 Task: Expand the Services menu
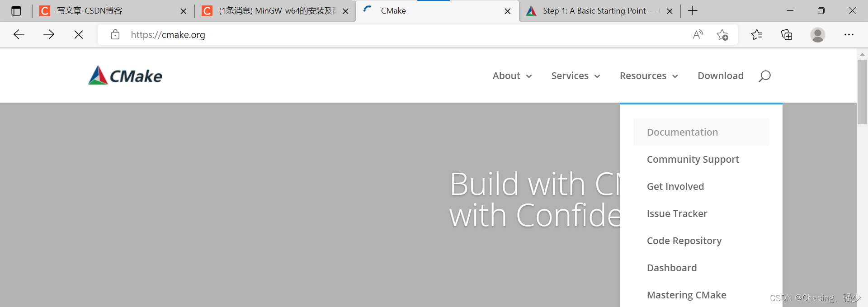pos(576,76)
